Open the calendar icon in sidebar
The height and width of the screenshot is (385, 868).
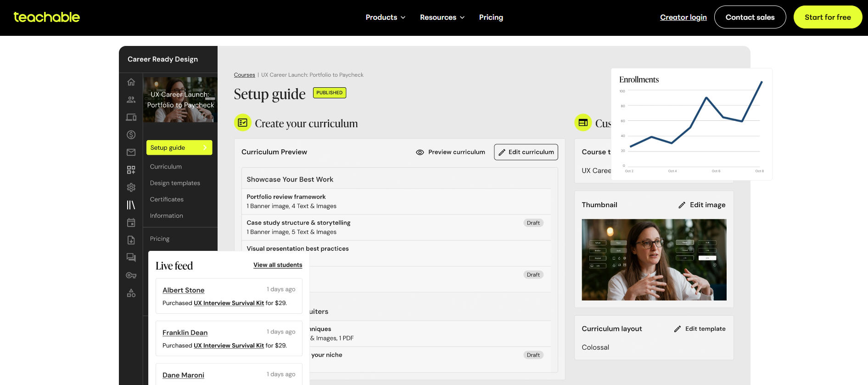131,223
